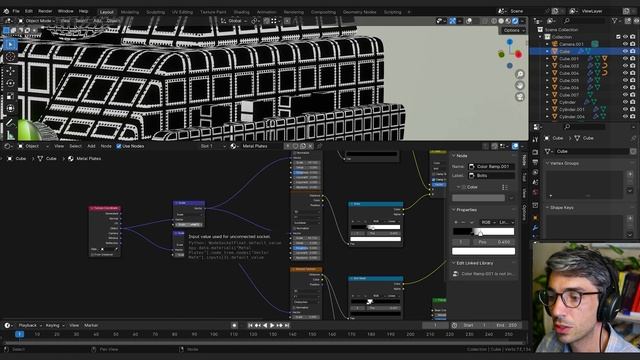Toggle eye visibility for Cylinder row

pyautogui.click(x=625, y=102)
